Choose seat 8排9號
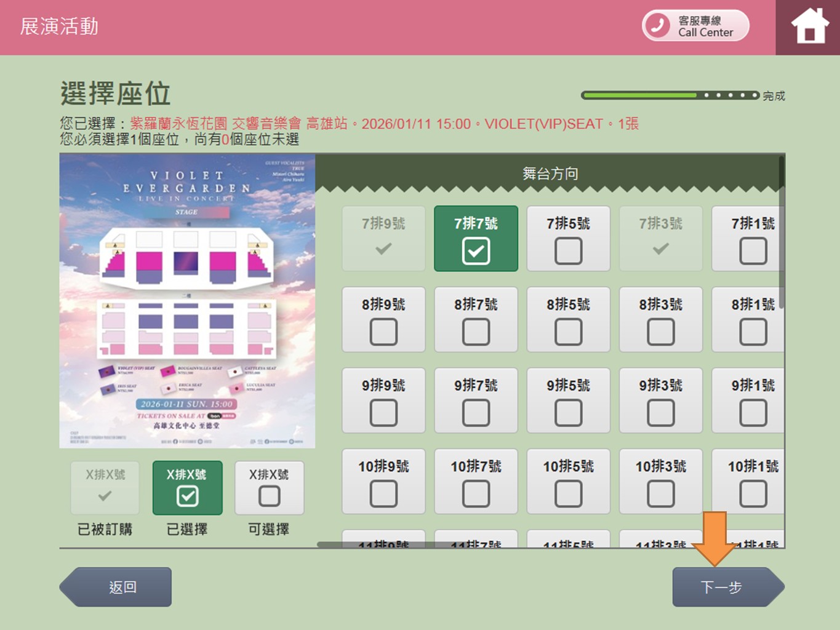Screen dimensions: 840x630 [383, 332]
